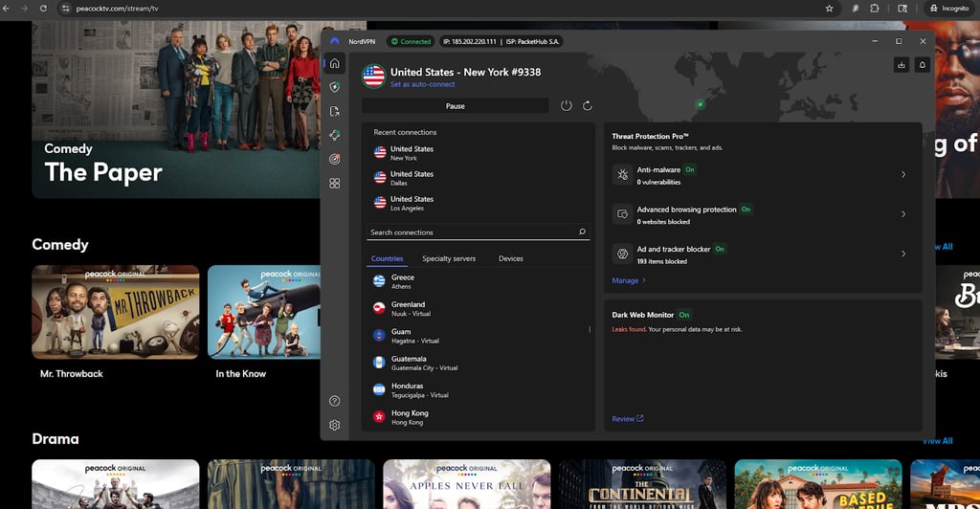Select recent connection United States Dallas

tap(479, 178)
